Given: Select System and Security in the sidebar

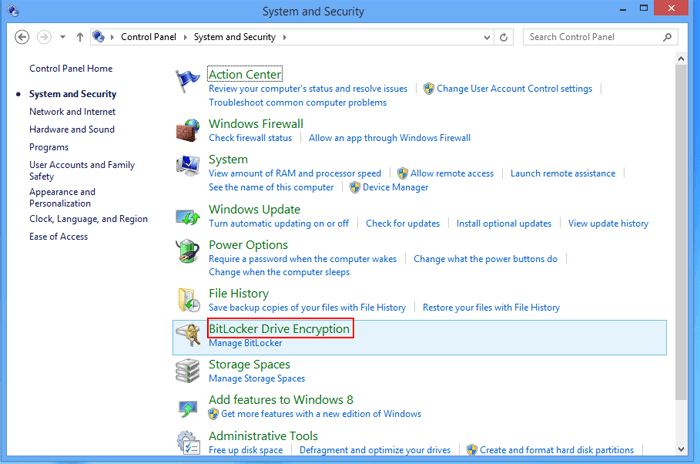Looking at the screenshot, I should point(73,94).
